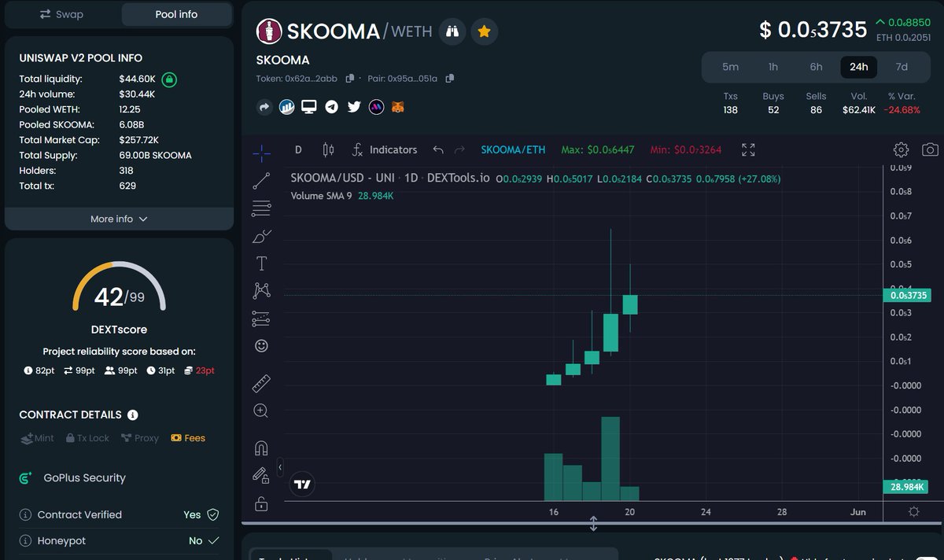Open the time axis settings gear
This screenshot has width=944, height=560.
point(913,511)
